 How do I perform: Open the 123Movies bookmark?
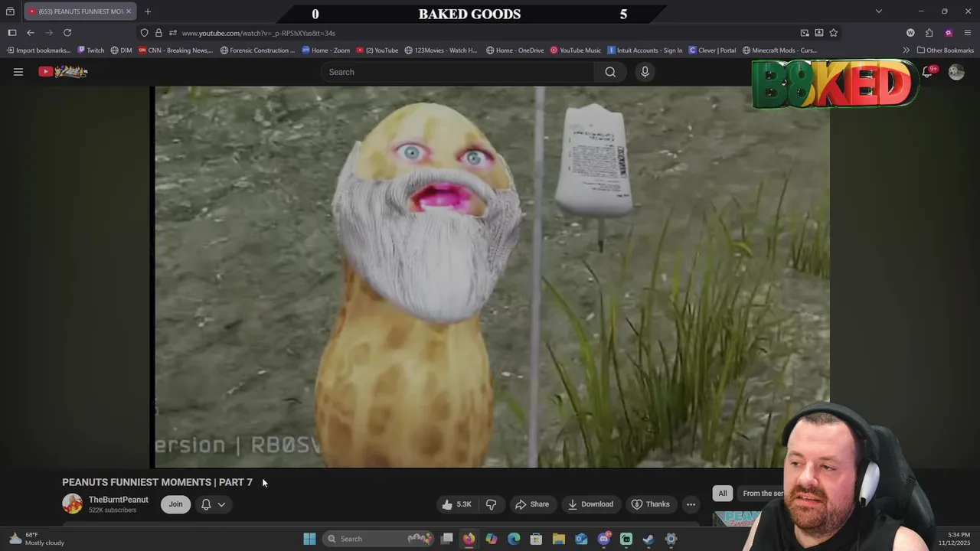tap(441, 51)
